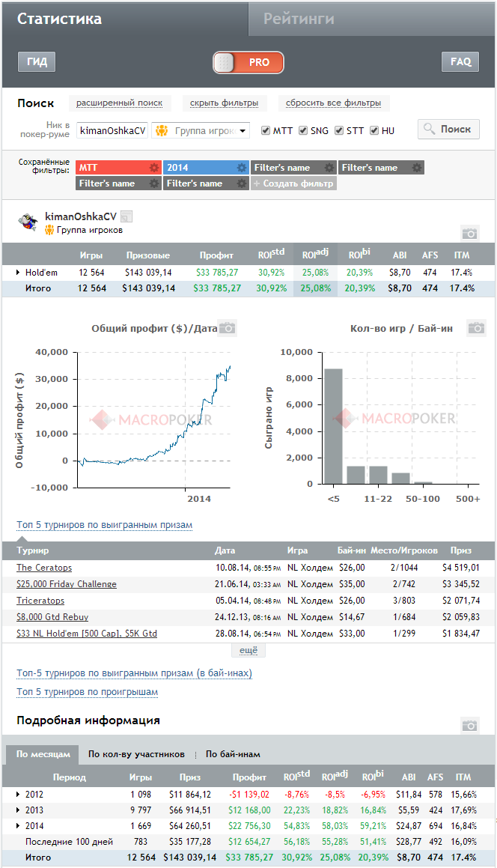497x868 pixels.
Task: Click gear on first-row fourth Filter's name
Action: click(417, 168)
